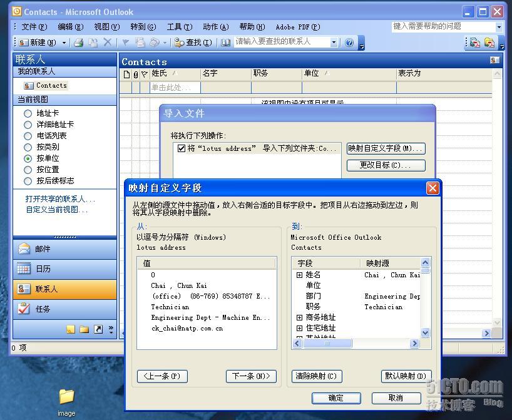
Task: Click the Folder List icon in navigation bar
Action: (84, 329)
